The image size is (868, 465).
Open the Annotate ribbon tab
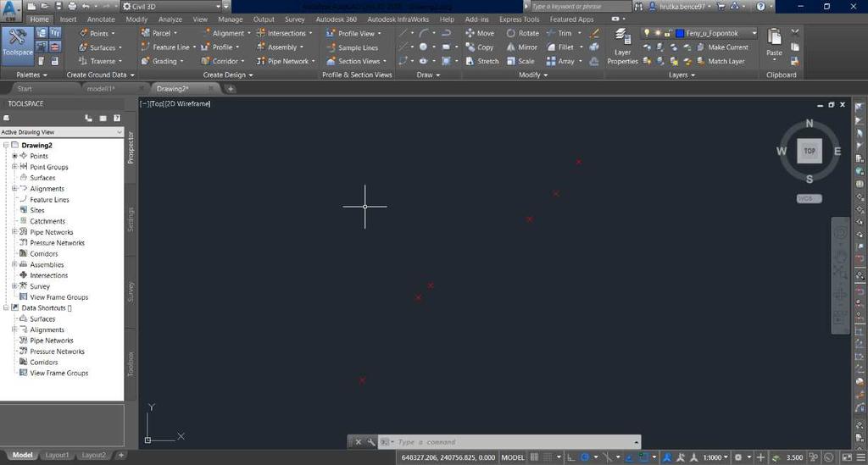click(101, 19)
